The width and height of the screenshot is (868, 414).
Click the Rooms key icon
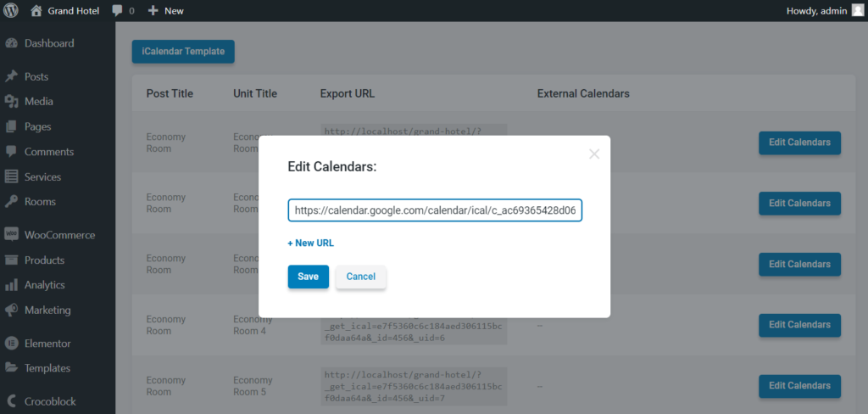[x=11, y=202]
